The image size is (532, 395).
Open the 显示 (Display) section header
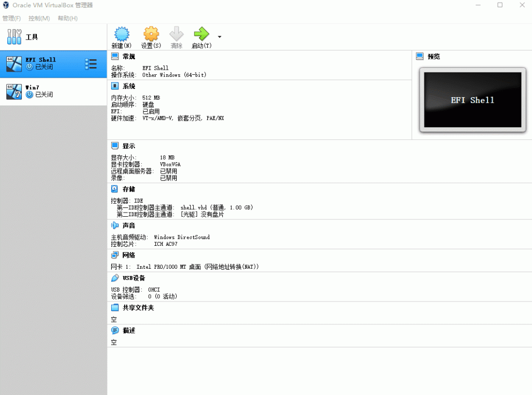pyautogui.click(x=128, y=146)
